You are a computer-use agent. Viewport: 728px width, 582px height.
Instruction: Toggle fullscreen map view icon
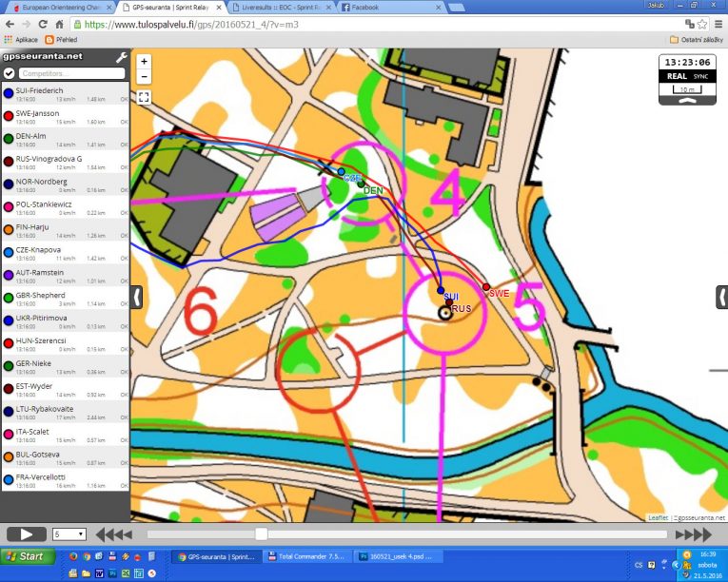[144, 97]
